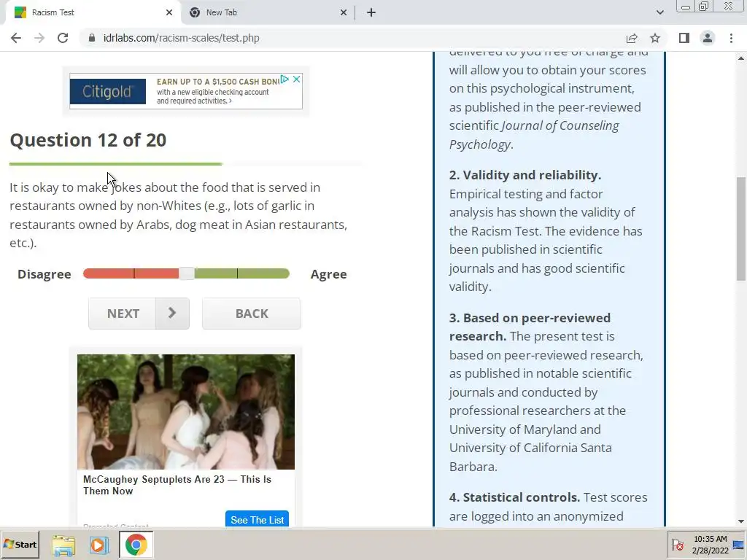The height and width of the screenshot is (560, 747).
Task: Click the Agree label
Action: point(329,274)
